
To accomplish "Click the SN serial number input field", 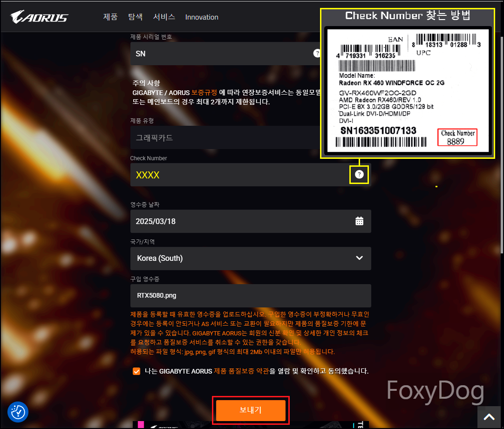I will point(225,54).
